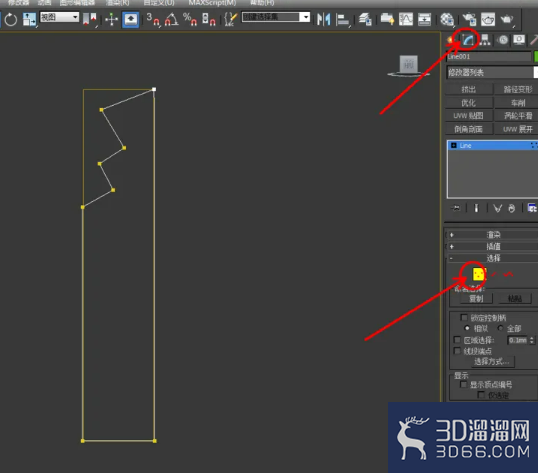This screenshot has width=538, height=473.
Task: Expand the 插值 rollout
Action: [x=492, y=246]
